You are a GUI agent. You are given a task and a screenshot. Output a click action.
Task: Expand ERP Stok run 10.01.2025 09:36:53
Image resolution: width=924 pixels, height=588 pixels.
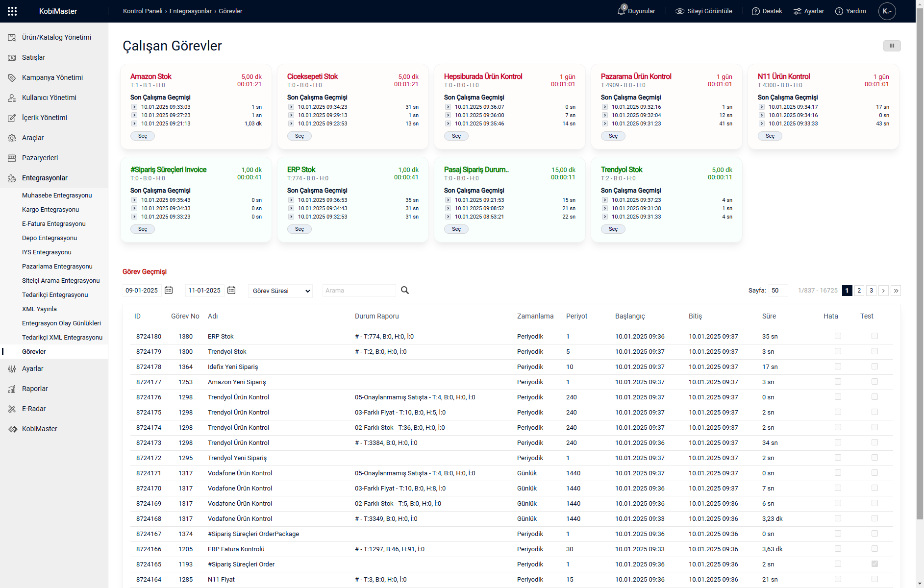click(x=291, y=200)
